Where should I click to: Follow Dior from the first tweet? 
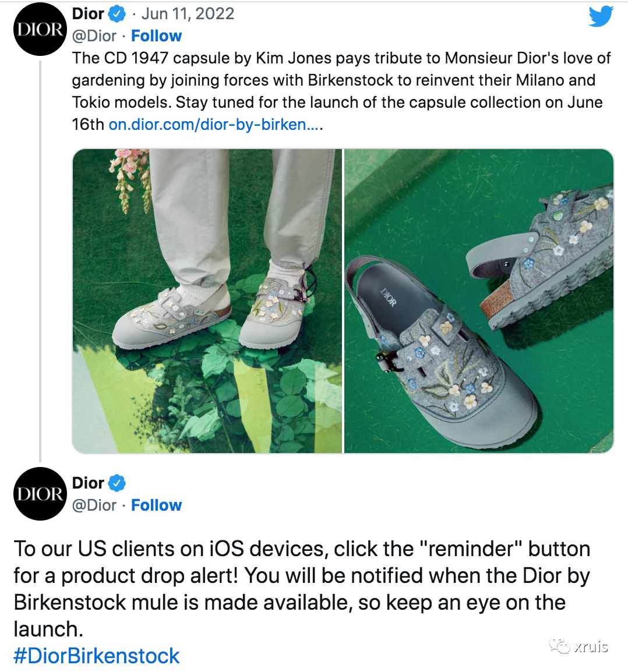[157, 36]
